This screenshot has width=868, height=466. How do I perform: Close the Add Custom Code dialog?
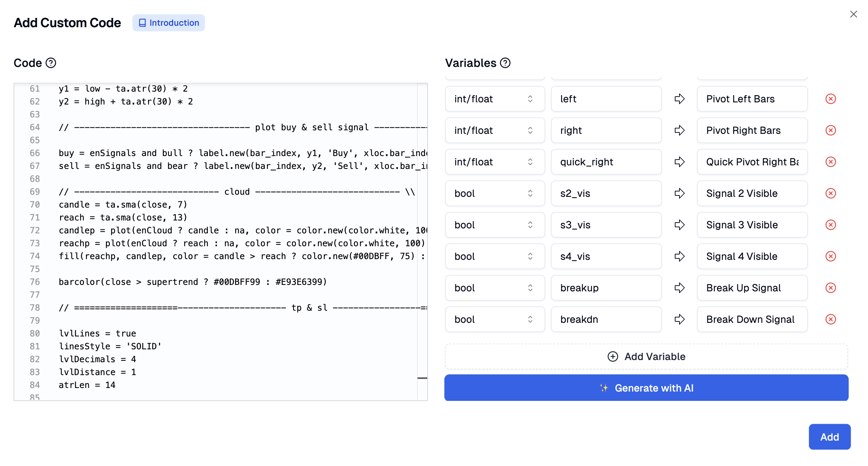854,14
